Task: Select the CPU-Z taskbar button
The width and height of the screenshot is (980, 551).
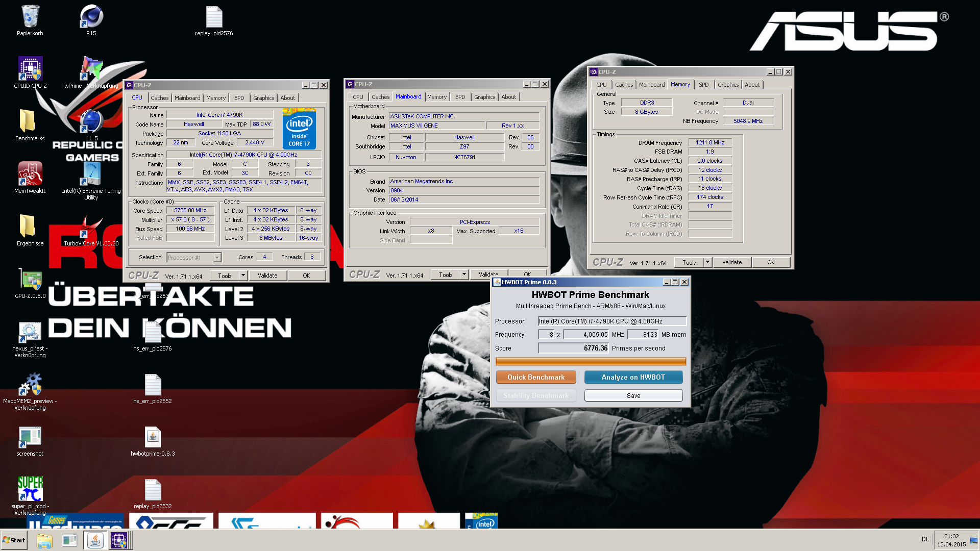Action: coord(119,540)
